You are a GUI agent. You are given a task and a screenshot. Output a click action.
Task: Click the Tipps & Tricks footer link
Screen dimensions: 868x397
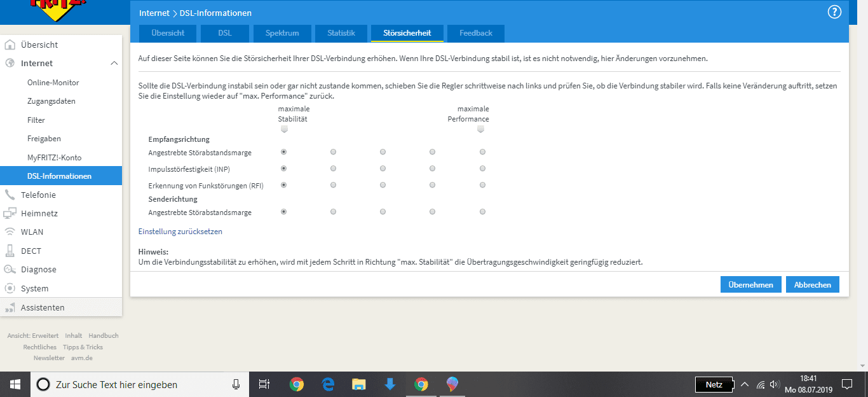click(83, 347)
